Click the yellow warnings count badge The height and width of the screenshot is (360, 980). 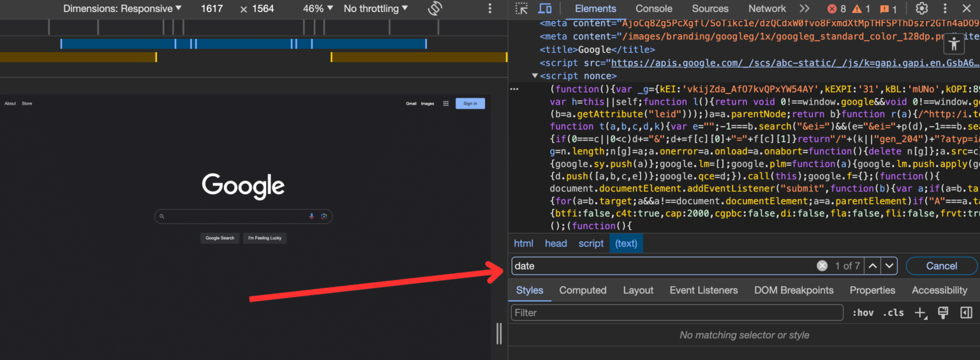point(861,9)
